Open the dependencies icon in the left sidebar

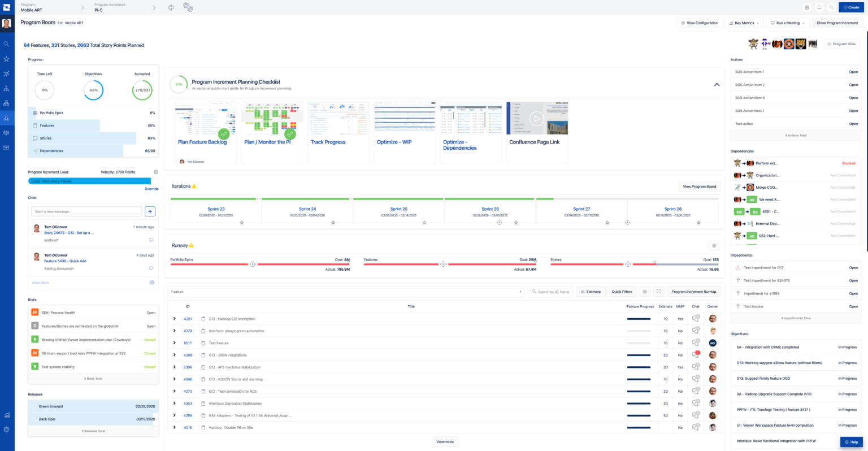(x=6, y=73)
